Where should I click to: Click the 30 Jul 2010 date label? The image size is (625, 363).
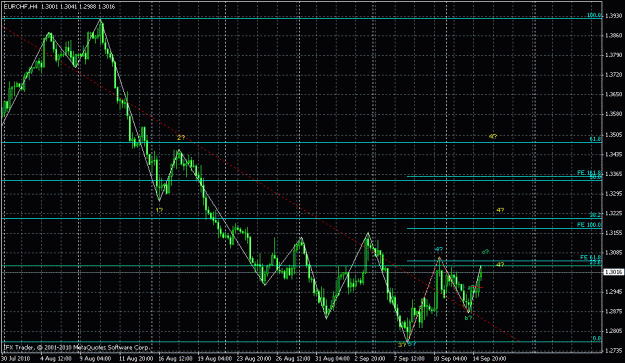click(17, 358)
